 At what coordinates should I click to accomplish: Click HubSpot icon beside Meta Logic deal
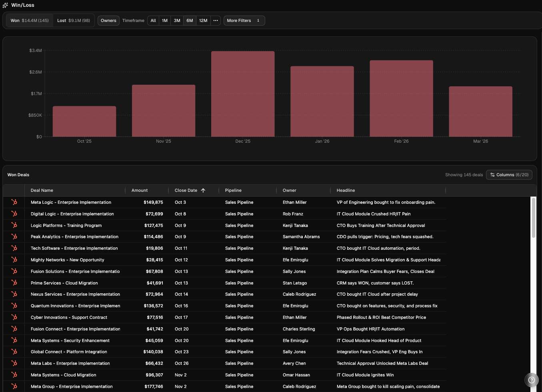14,202
